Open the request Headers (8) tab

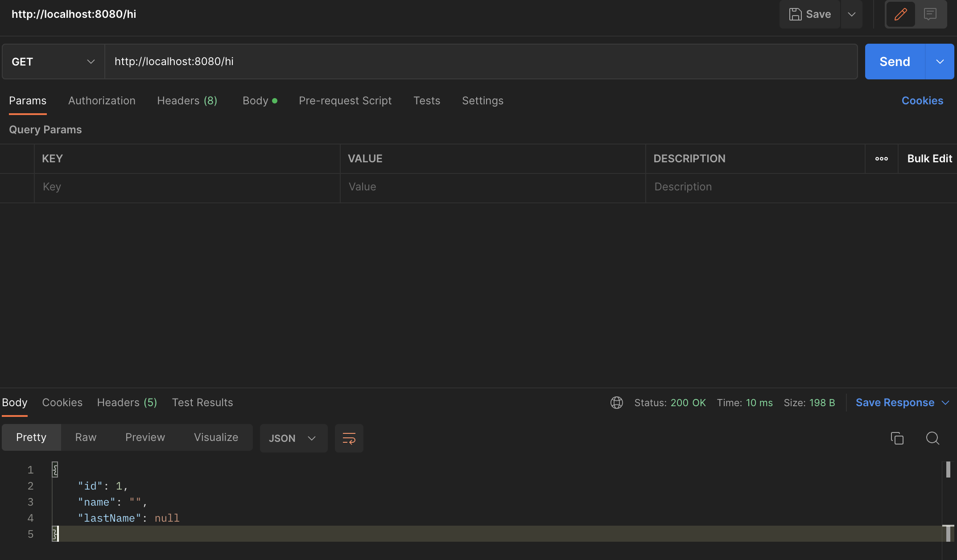pyautogui.click(x=187, y=101)
